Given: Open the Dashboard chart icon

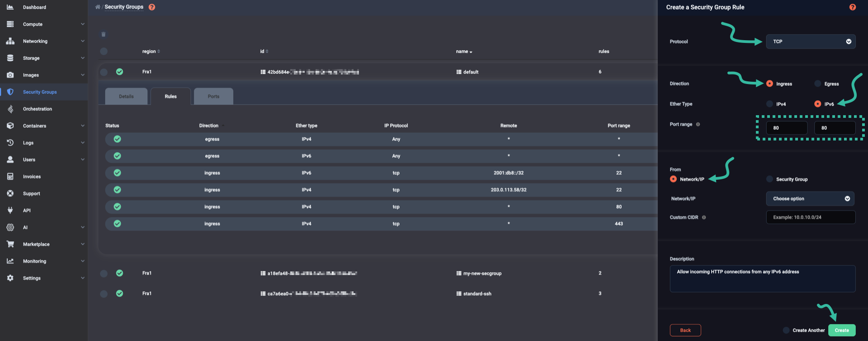Looking at the screenshot, I should coord(10,7).
